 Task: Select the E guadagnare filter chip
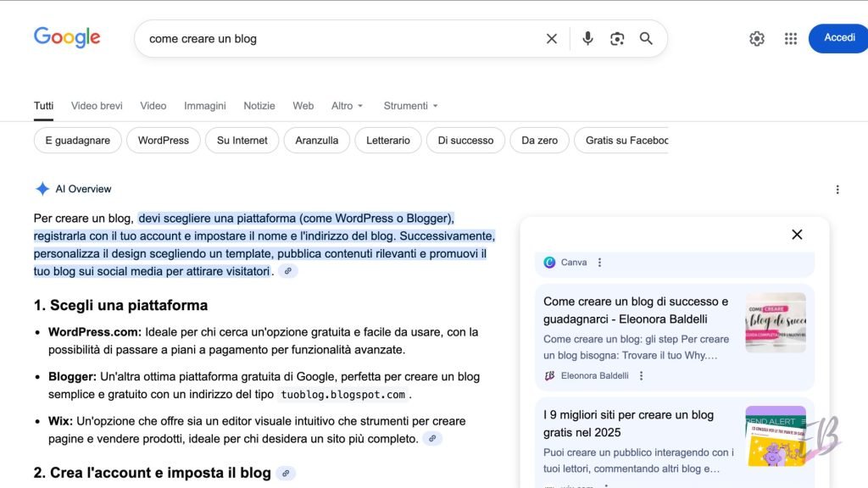click(x=77, y=141)
